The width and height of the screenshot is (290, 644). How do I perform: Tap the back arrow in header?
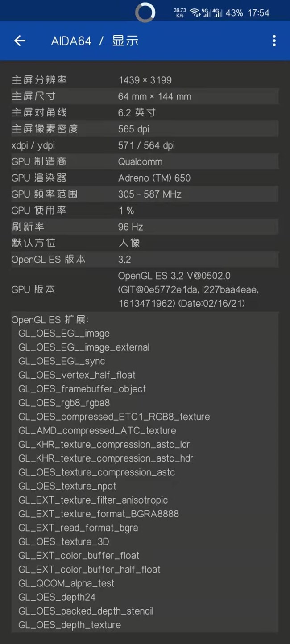[x=20, y=41]
